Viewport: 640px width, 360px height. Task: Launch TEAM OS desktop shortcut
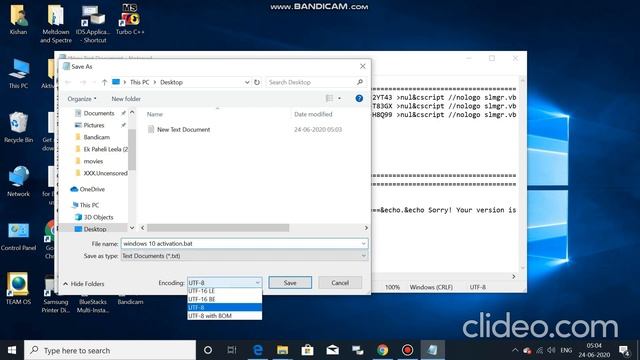click(x=18, y=289)
